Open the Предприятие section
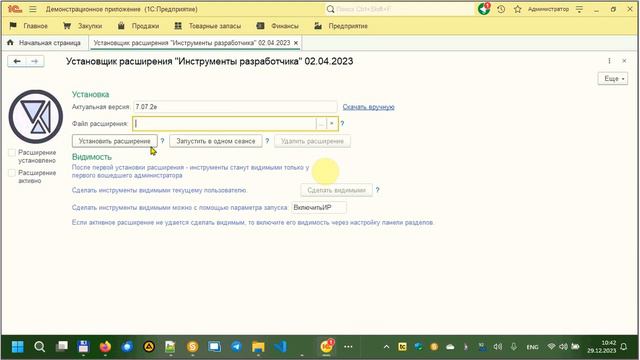 (x=341, y=26)
